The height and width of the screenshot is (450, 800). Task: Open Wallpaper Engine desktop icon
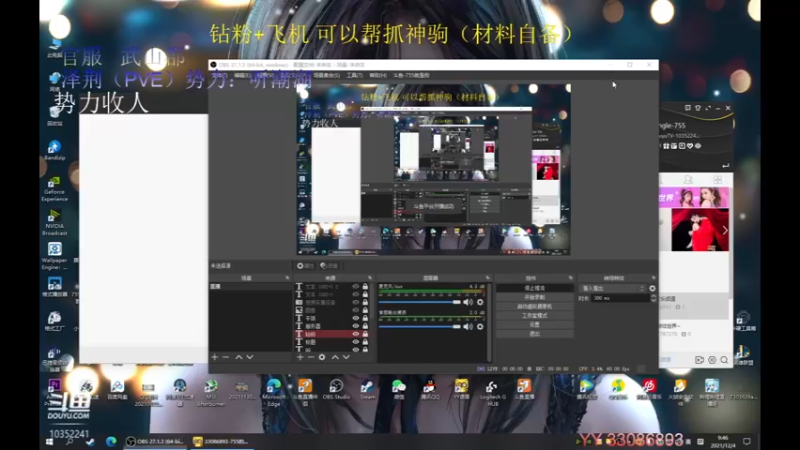coord(55,256)
